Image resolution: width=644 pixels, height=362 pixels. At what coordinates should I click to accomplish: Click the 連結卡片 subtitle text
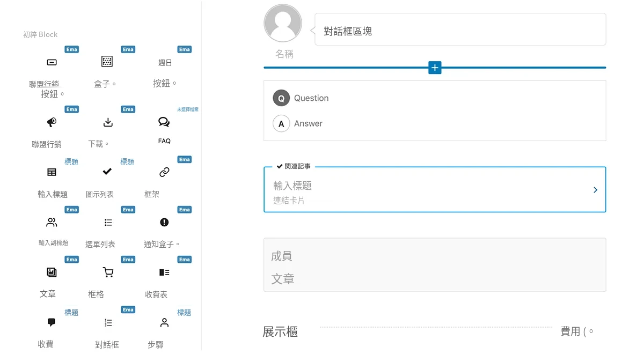pos(289,201)
